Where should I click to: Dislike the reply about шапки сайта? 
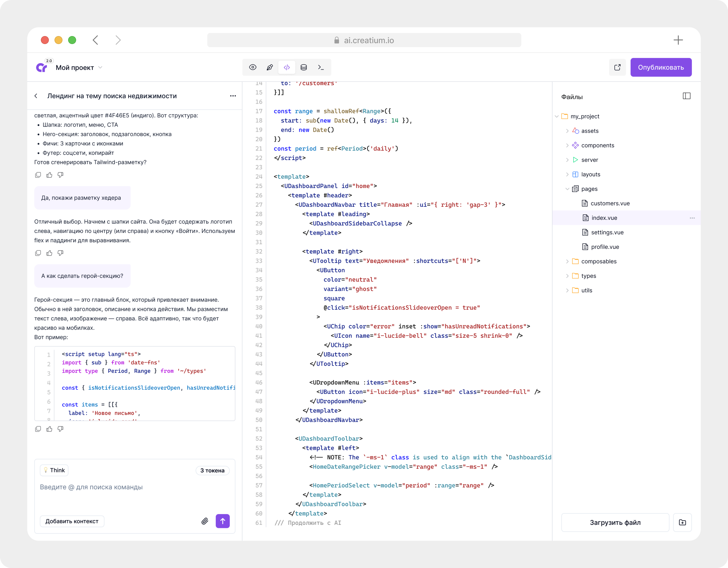(60, 253)
